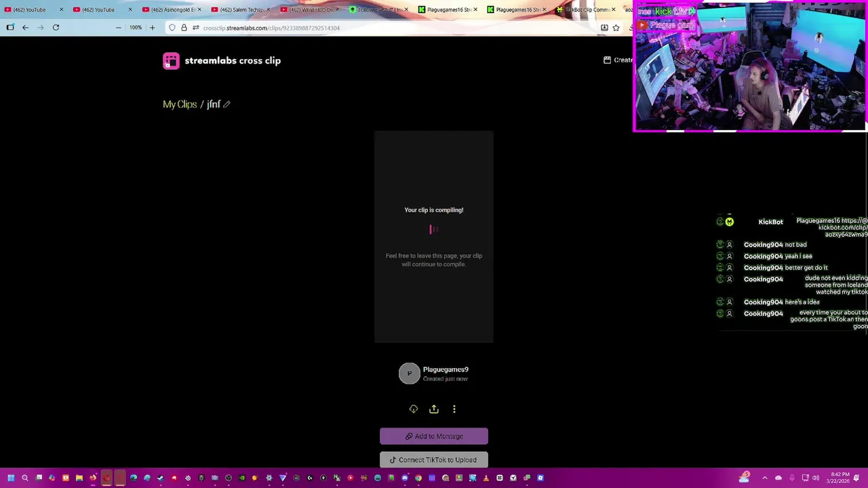The image size is (868, 488).
Task: Click the 'Created just now' text
Action: click(446, 379)
